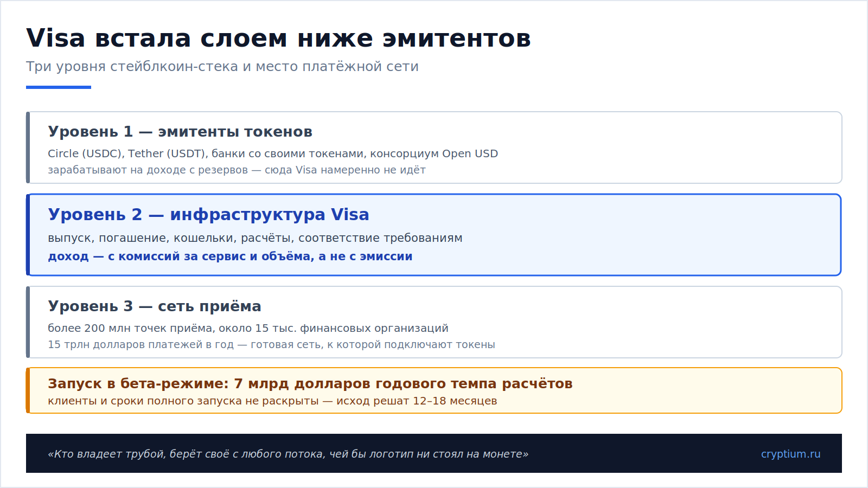Click line starting 'Circle (USDC), Tether (USDT)'
Screen dimensions: 868x488
pyautogui.click(x=273, y=153)
